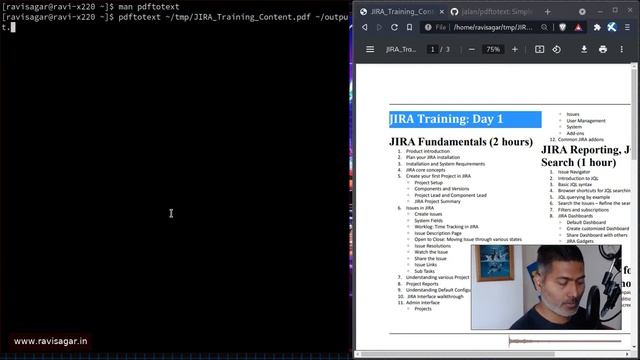Click the zoom magnifier in the address bar
The image size is (640, 360).
click(x=544, y=27)
